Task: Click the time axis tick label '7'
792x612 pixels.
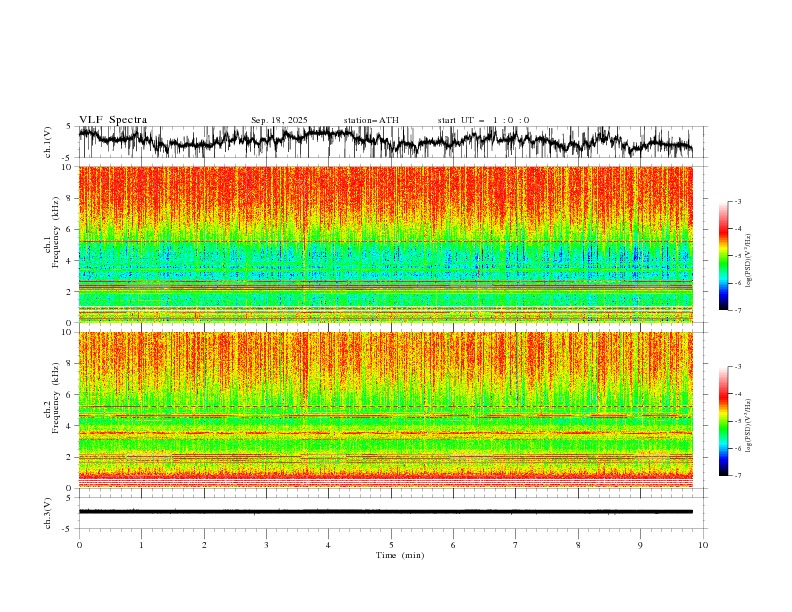Action: [516, 545]
